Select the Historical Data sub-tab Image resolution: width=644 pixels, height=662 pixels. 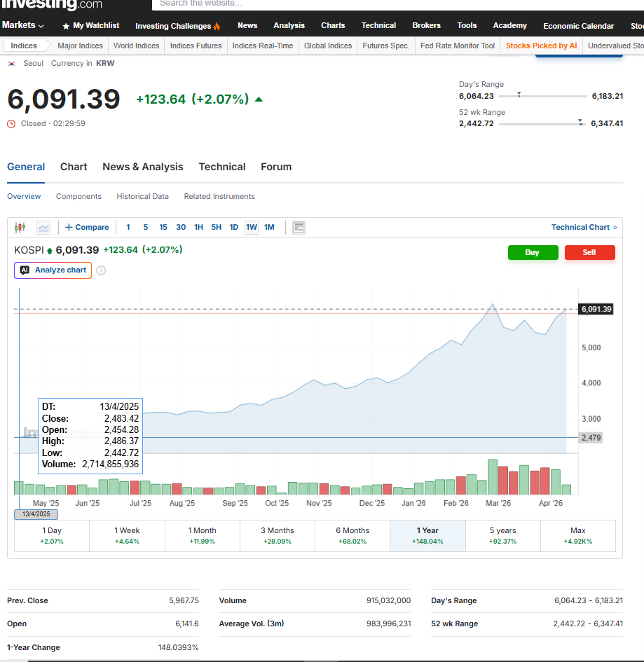click(x=143, y=196)
